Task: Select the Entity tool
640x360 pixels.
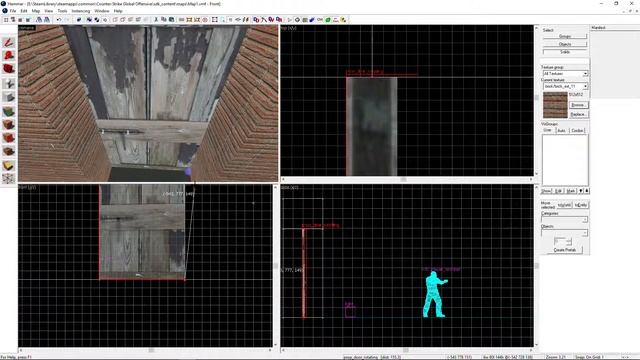Action: click(9, 84)
